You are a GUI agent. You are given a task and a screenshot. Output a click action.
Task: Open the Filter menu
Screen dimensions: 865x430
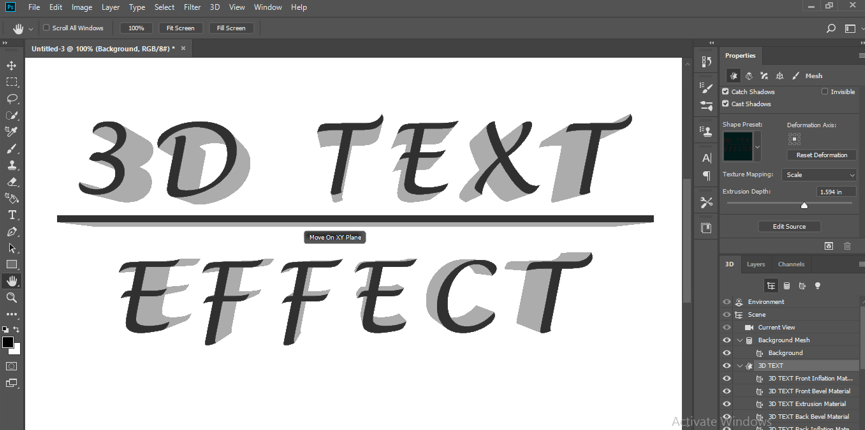192,7
